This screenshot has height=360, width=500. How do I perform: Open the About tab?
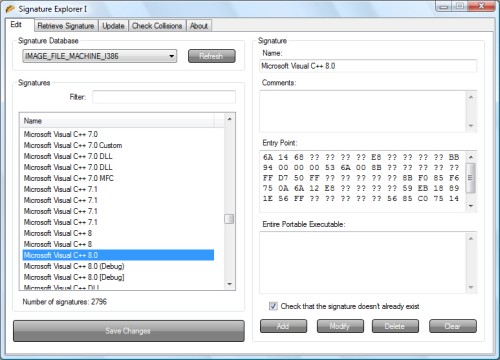pyautogui.click(x=199, y=26)
